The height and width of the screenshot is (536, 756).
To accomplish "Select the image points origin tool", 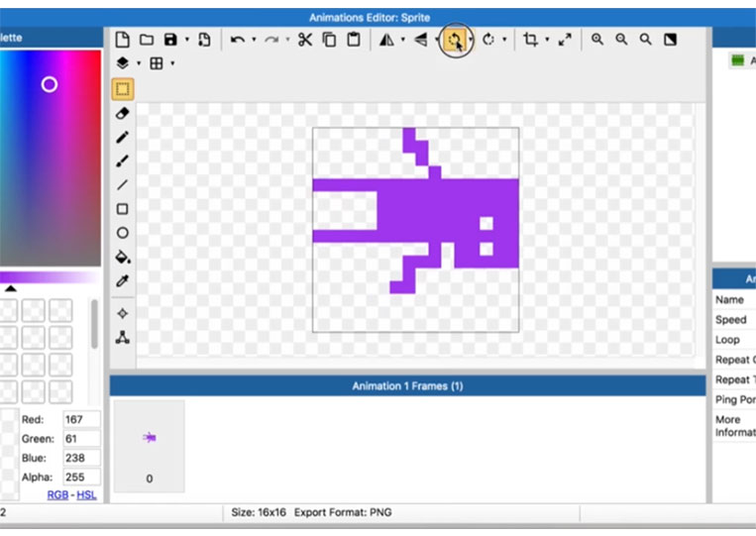I will pos(123,314).
